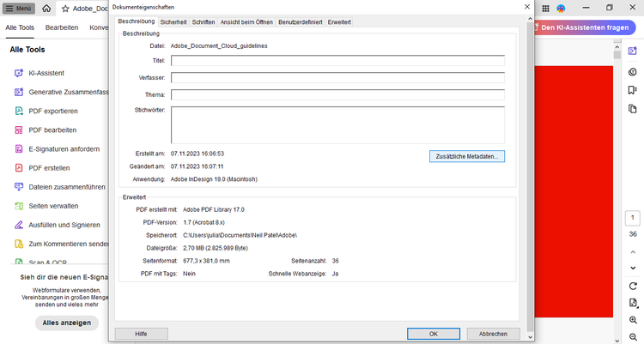Click Den KI-Assistenten fragen button

(584, 27)
